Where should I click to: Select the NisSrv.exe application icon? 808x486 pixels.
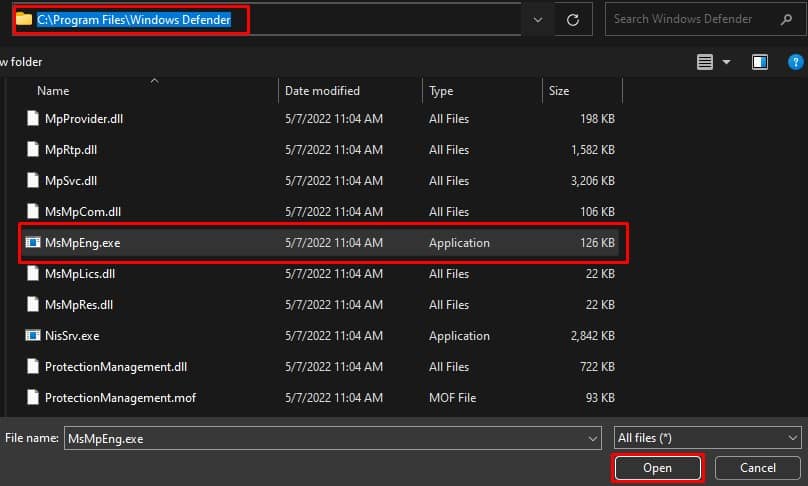[33, 336]
